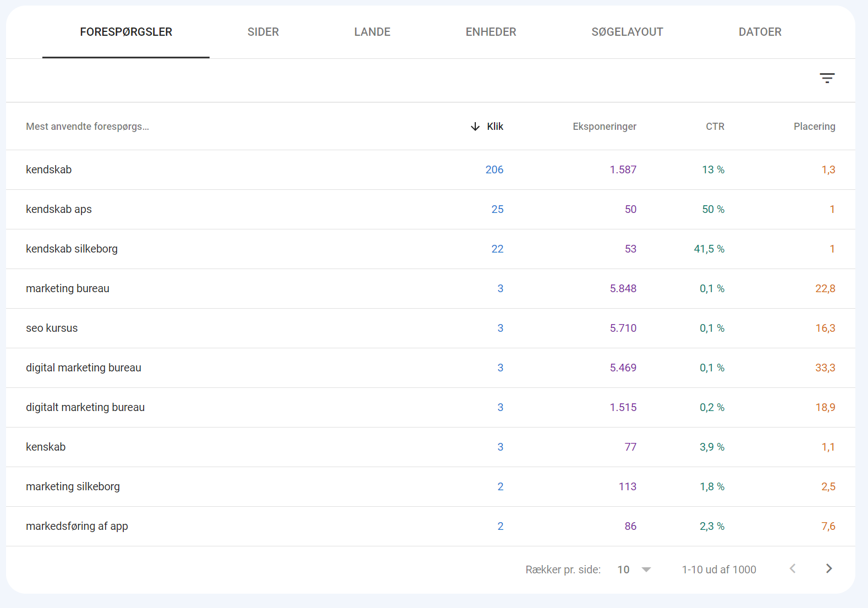The height and width of the screenshot is (608, 868).
Task: Click the 16,3 position value
Action: [825, 328]
